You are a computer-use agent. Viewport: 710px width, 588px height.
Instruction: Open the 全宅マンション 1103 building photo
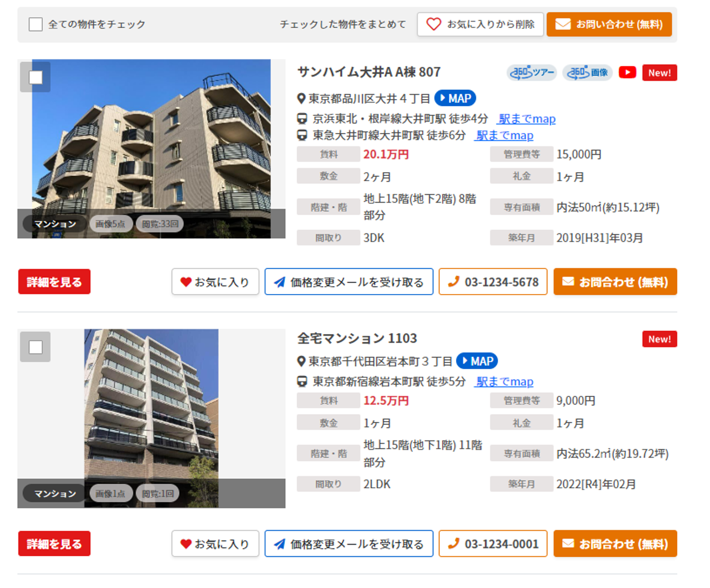(x=151, y=418)
